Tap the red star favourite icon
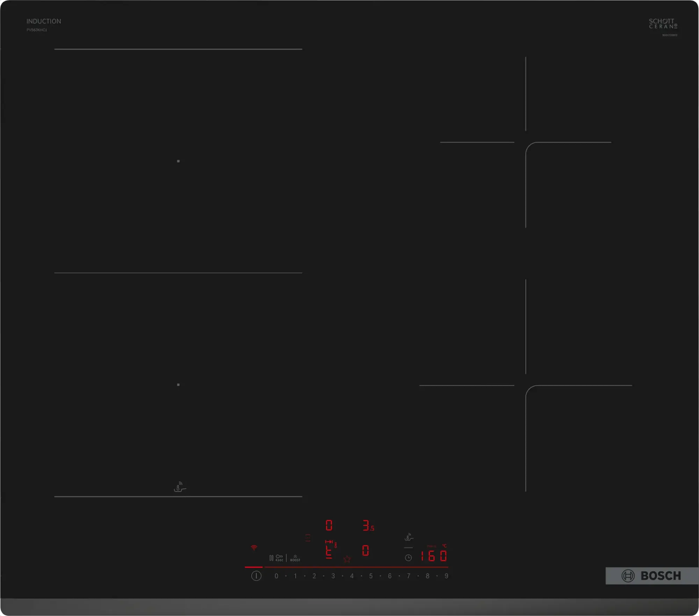Viewport: 699px width, 616px height. click(x=347, y=559)
